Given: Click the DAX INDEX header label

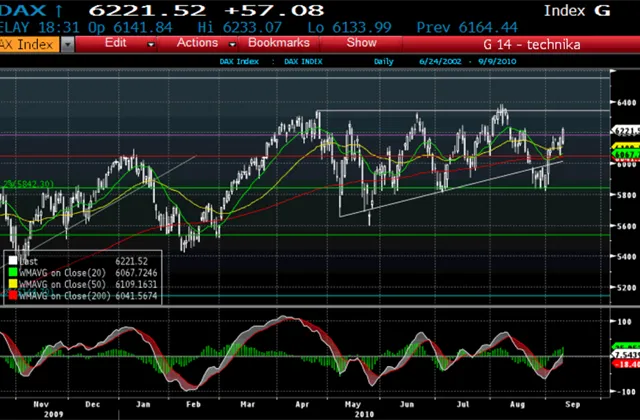Looking at the screenshot, I should (303, 62).
